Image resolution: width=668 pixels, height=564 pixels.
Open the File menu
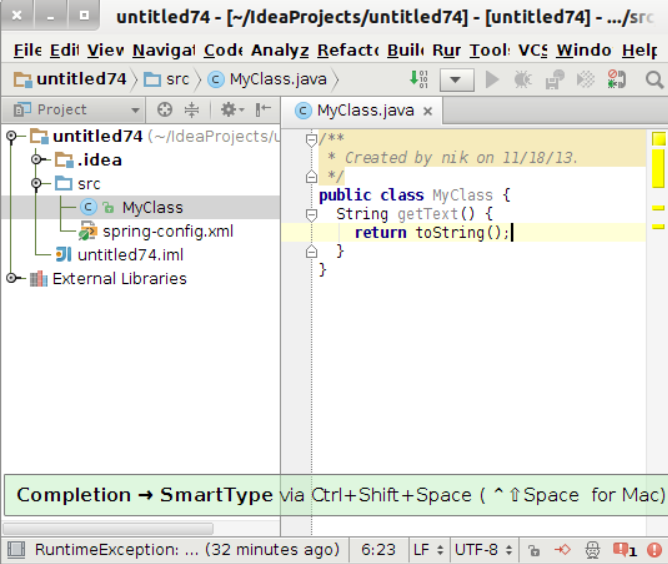coord(27,50)
